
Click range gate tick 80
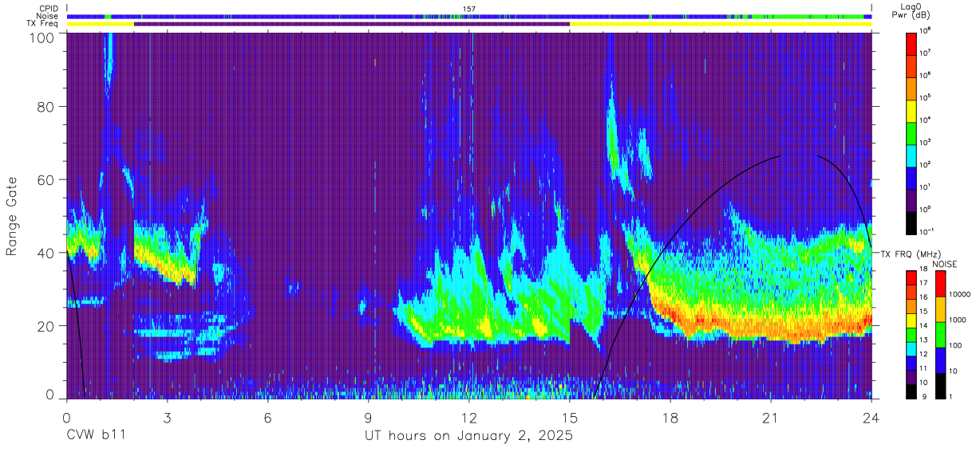click(x=46, y=108)
